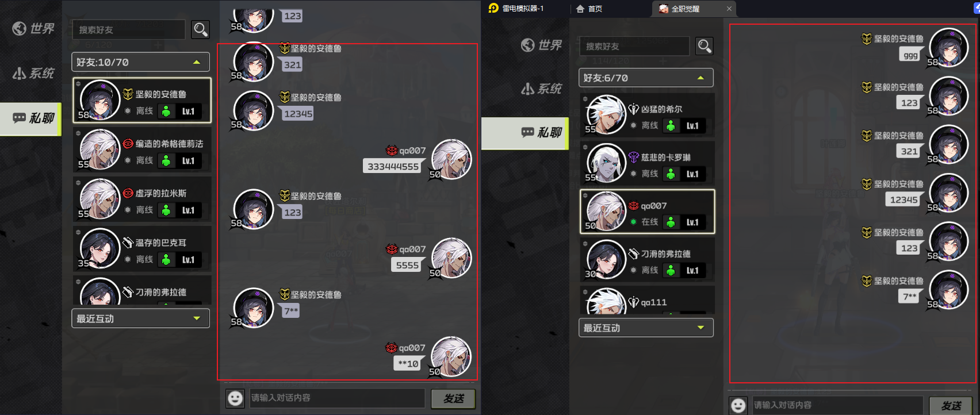
Task: Open the left chat emoji picker
Action: click(x=235, y=398)
